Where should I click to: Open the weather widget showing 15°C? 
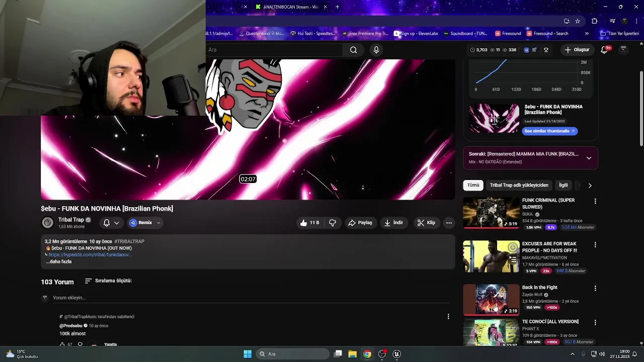click(x=22, y=354)
